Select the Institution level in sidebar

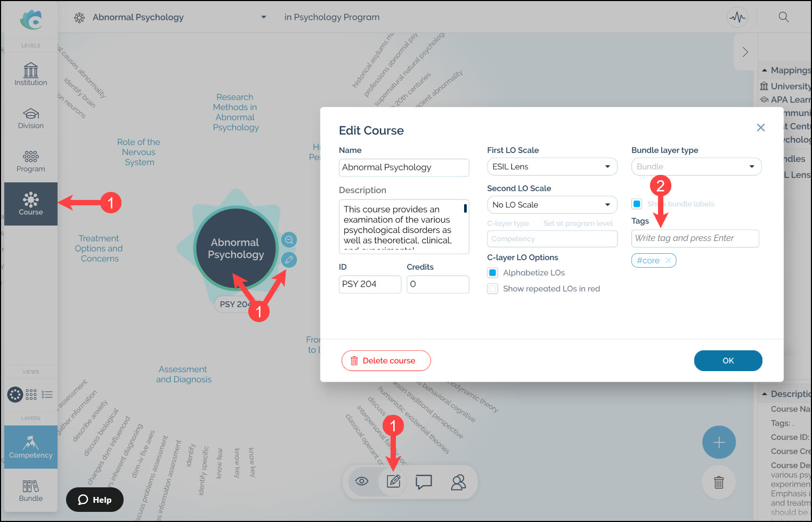31,74
